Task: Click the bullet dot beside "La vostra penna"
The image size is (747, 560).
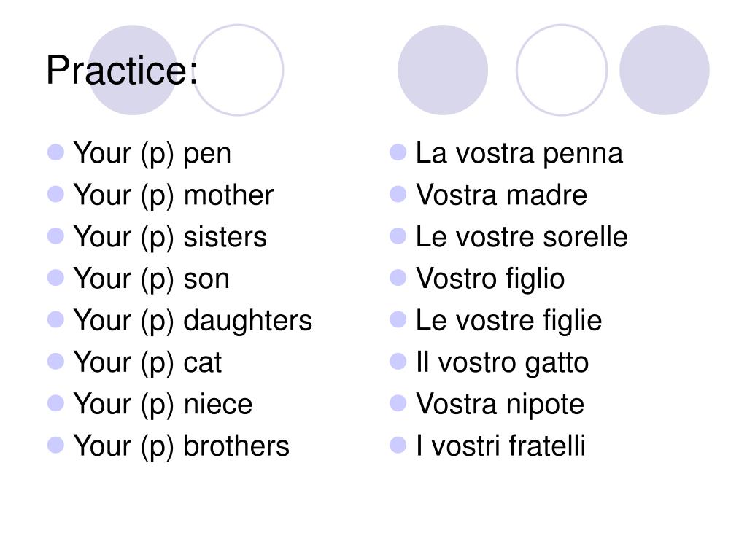Action: [x=398, y=152]
